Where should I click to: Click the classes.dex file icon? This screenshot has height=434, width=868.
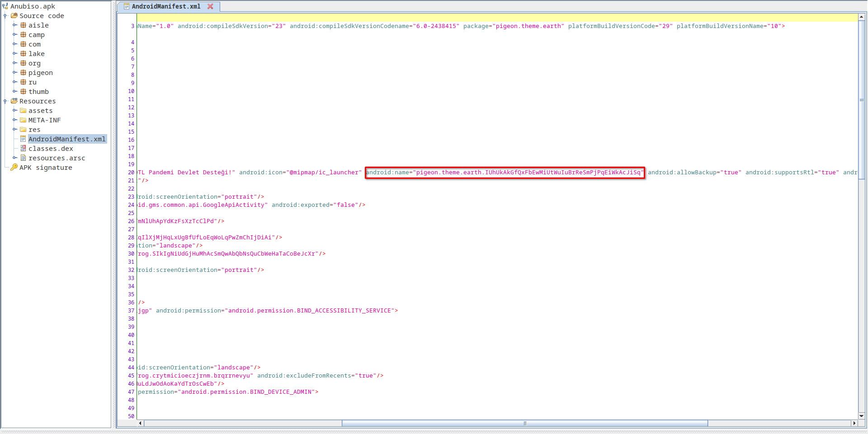[23, 149]
